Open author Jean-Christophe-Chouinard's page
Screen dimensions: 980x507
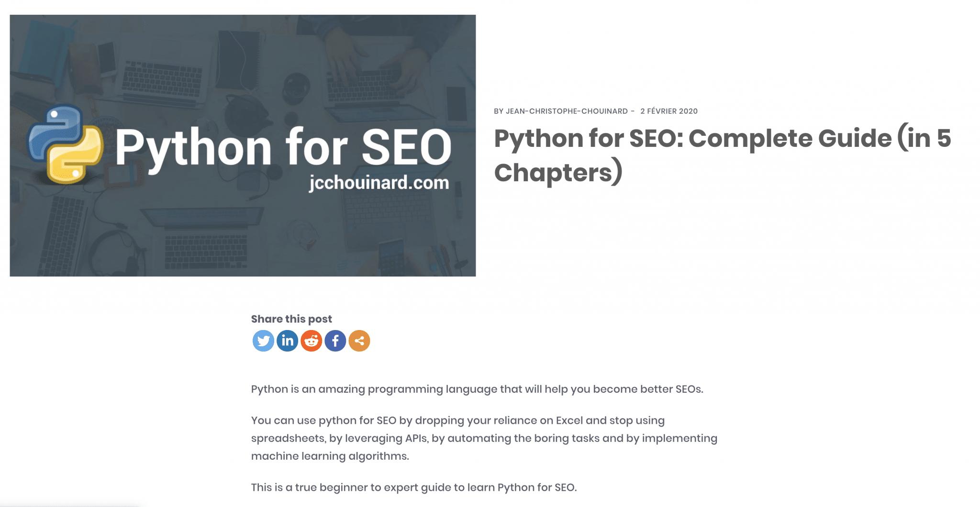(x=567, y=111)
